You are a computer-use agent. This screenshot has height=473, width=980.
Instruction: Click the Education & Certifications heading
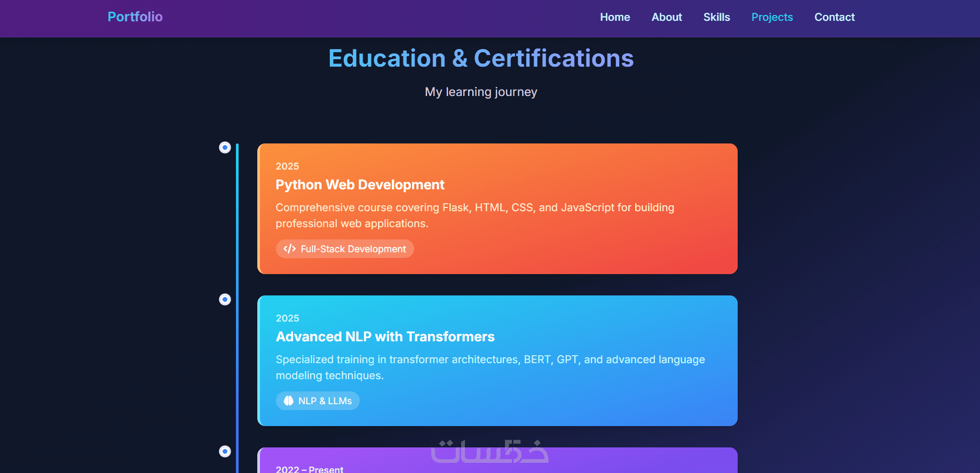[481, 58]
